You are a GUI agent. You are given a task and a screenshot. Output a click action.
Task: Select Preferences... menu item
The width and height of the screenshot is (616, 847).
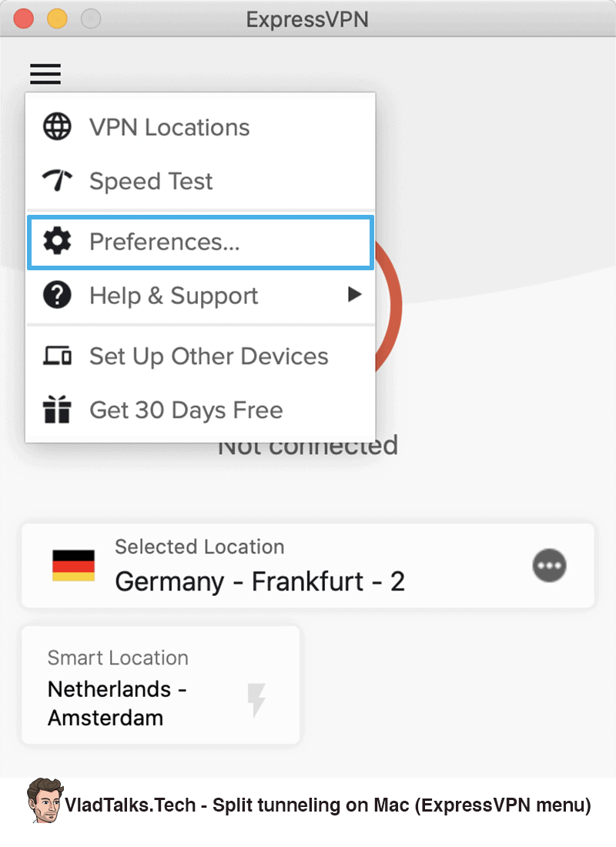pos(200,242)
